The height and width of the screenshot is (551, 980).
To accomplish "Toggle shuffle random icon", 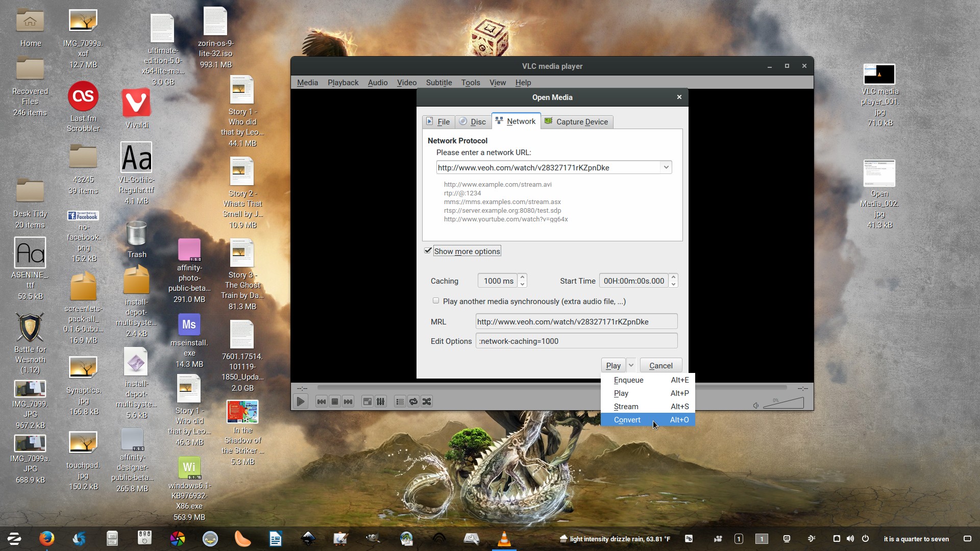I will 427,402.
